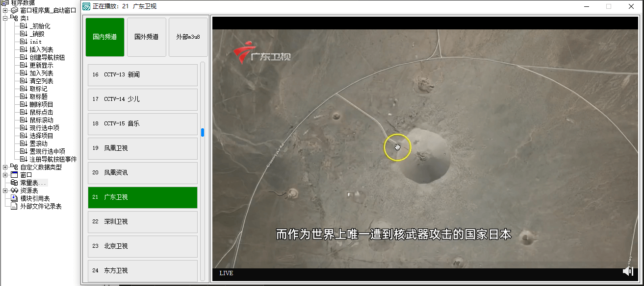This screenshot has width=644, height=286.
Task: Click the method icon beside init
Action: point(24,42)
